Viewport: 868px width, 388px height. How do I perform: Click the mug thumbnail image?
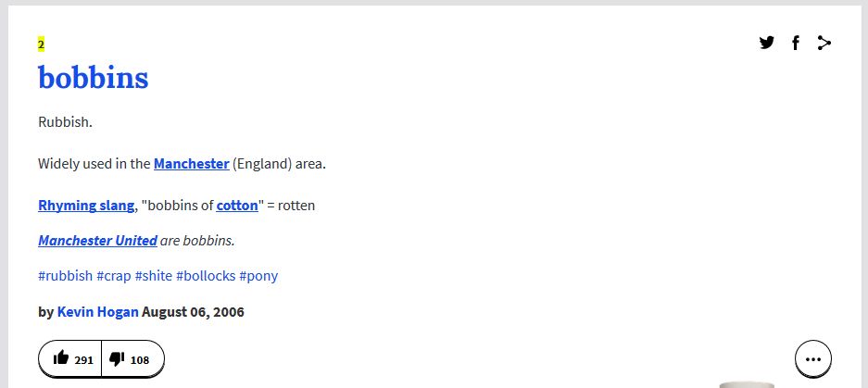point(747,383)
